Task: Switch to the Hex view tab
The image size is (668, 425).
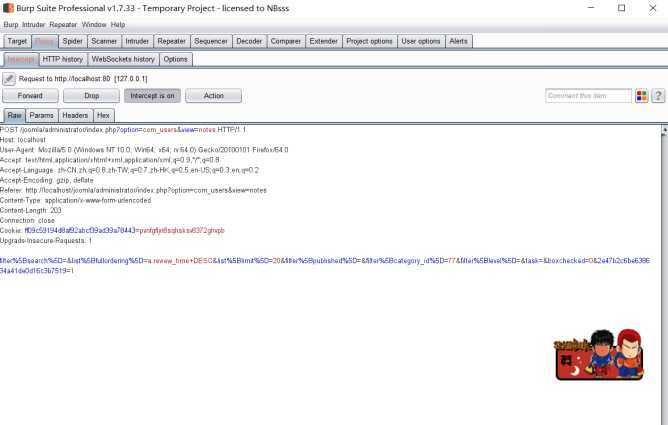Action: 103,115
